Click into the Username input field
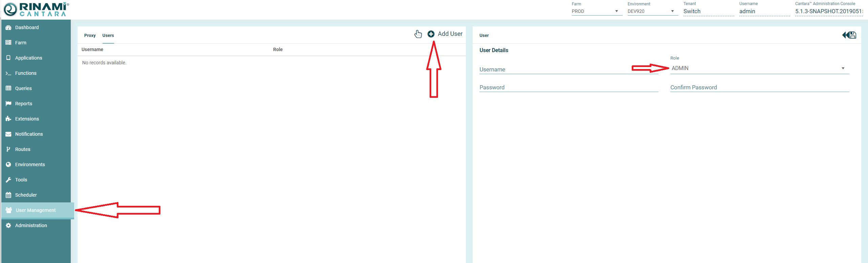Viewport: 868px width, 263px height. click(568, 69)
